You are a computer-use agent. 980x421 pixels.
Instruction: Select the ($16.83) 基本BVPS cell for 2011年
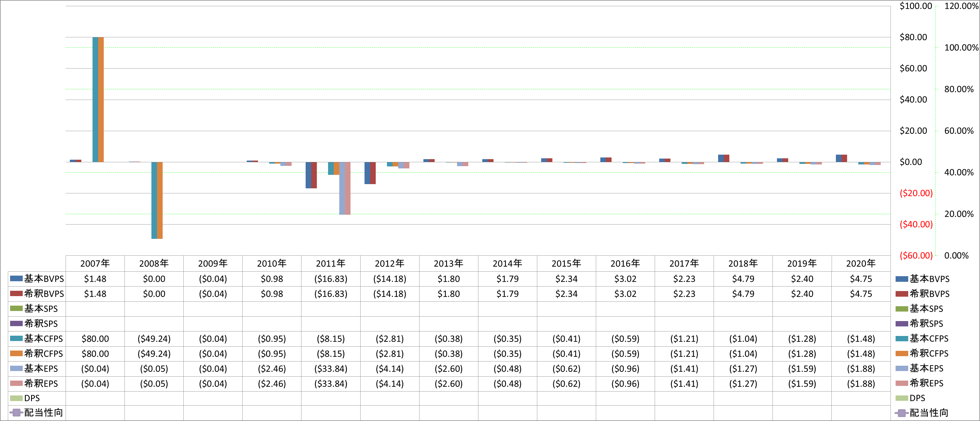pyautogui.click(x=331, y=279)
